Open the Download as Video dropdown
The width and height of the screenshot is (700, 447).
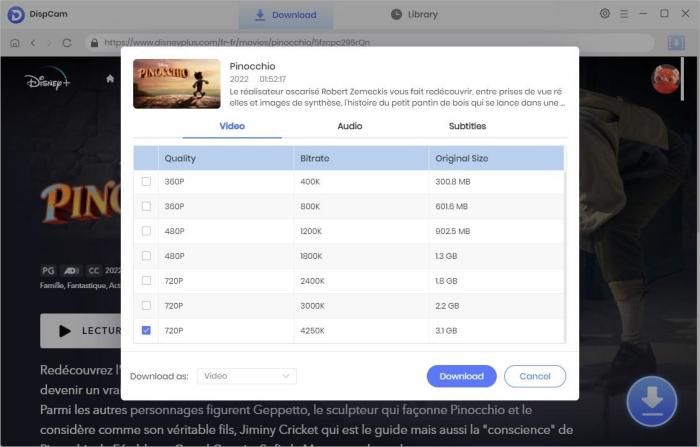click(246, 376)
